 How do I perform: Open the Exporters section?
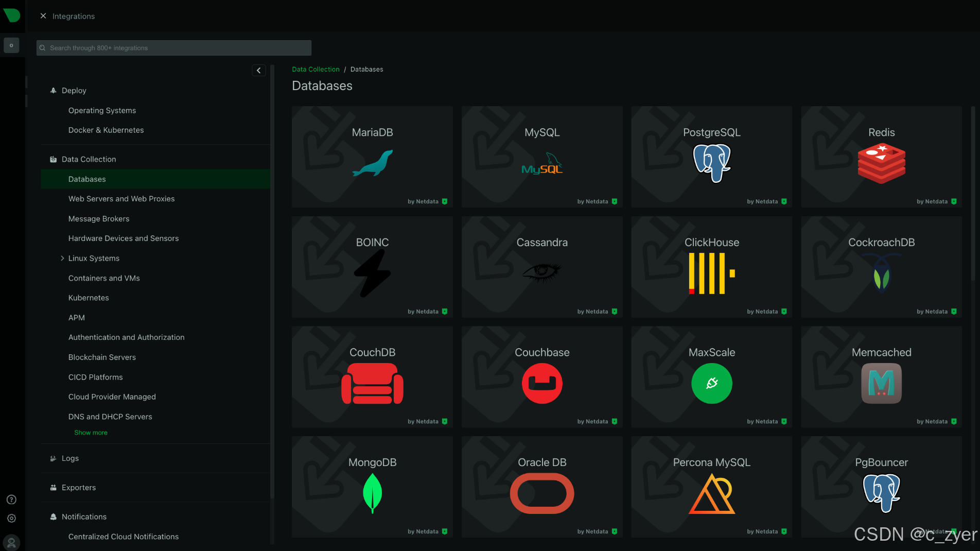(79, 488)
